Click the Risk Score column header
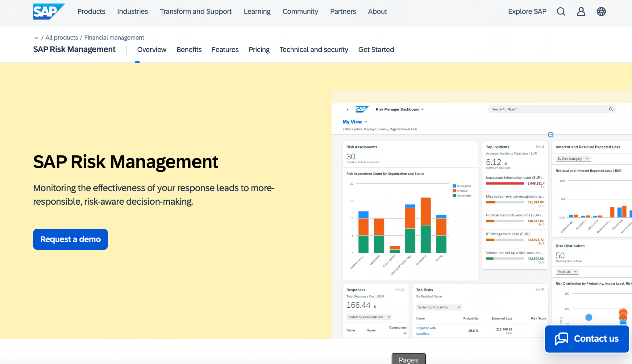The image size is (632, 364). (x=538, y=318)
